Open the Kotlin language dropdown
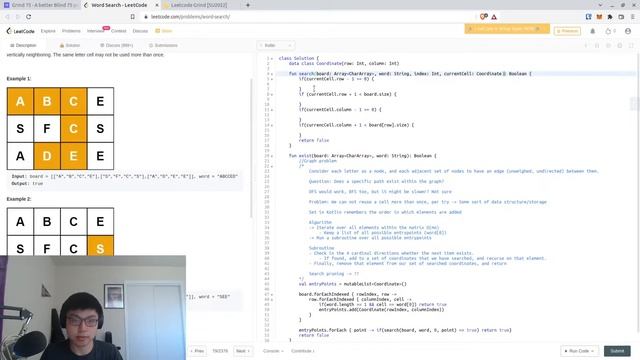Screen dimensions: 640x360 point(276,45)
